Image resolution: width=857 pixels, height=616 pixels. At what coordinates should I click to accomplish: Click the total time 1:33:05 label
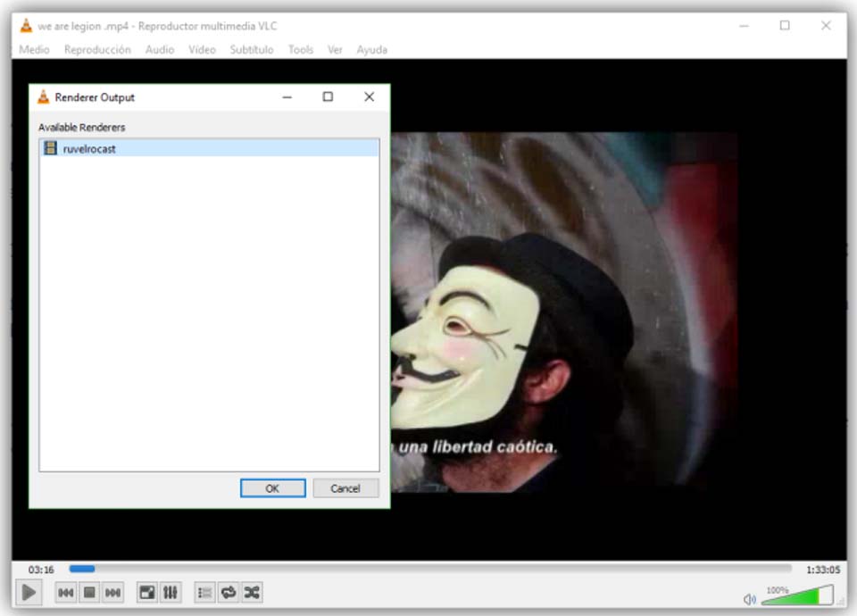coord(823,570)
